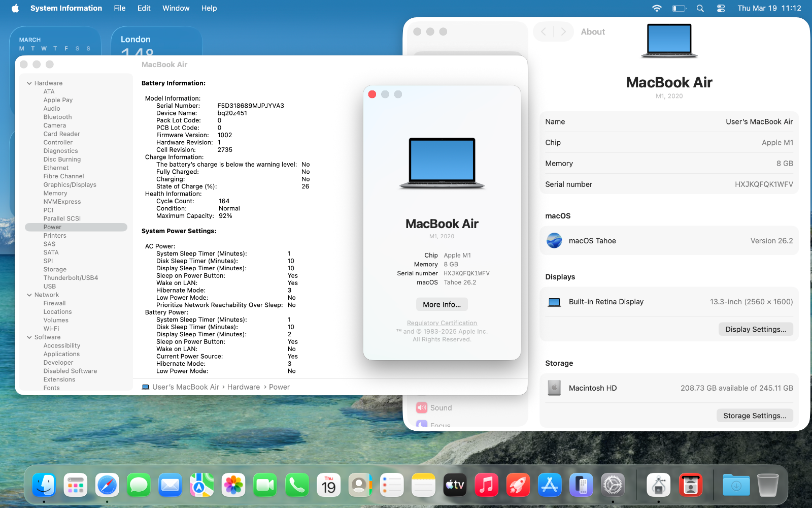Open the Apple menu
The width and height of the screenshot is (812, 508).
point(15,8)
